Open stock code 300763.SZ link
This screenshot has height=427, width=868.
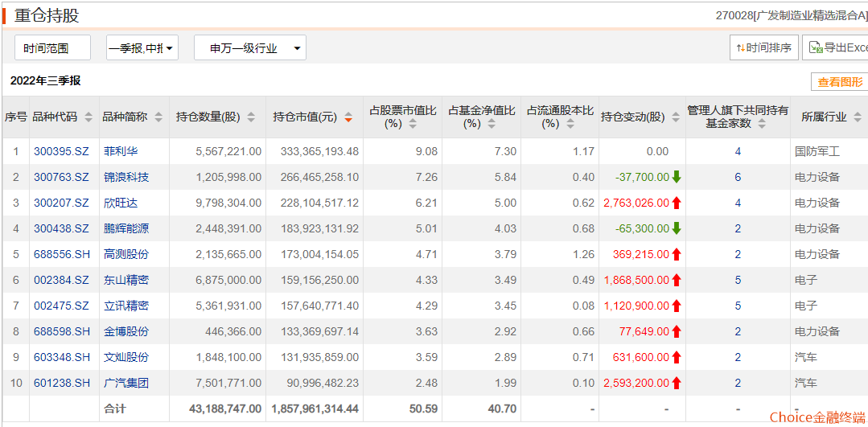[61, 177]
